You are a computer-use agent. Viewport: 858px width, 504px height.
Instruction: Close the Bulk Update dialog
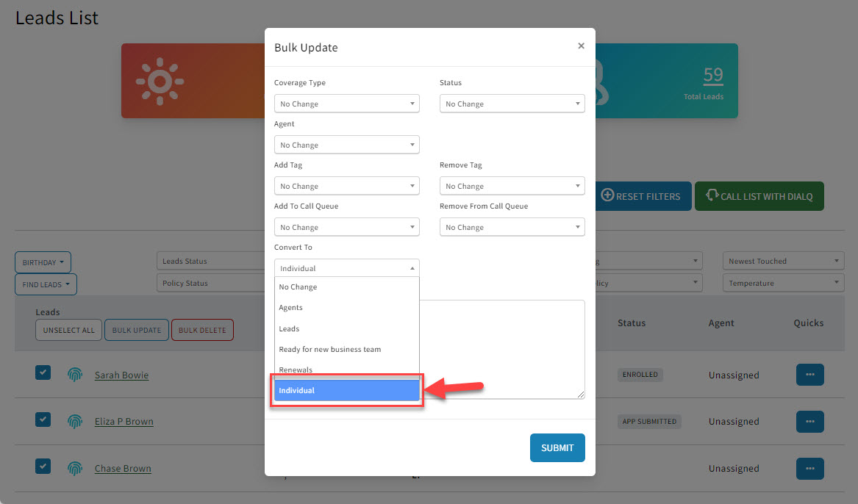coord(581,46)
